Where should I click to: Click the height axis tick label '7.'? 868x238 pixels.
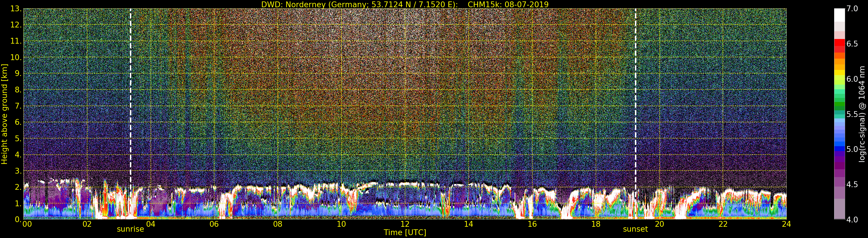pos(18,106)
